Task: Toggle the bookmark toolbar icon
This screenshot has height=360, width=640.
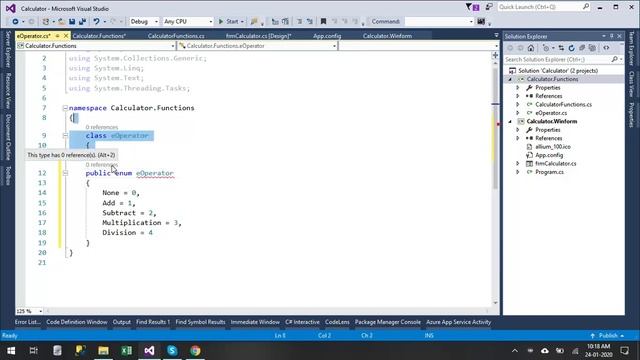Action: point(323,22)
